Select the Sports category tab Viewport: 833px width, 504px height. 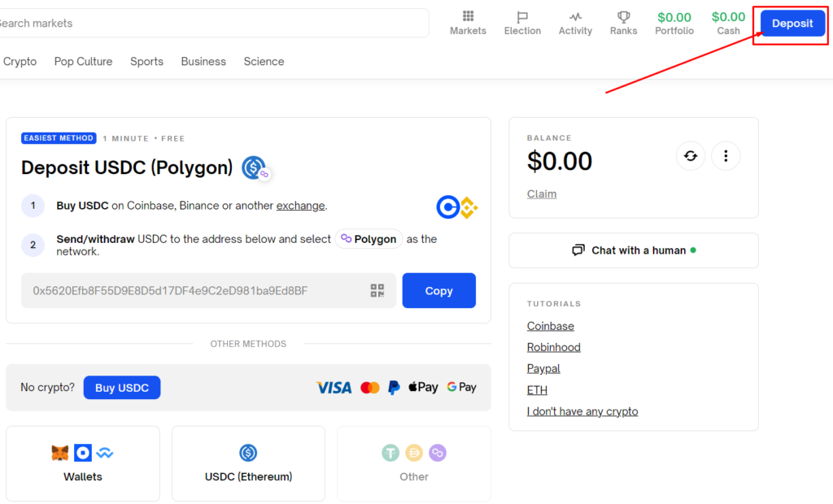click(146, 62)
